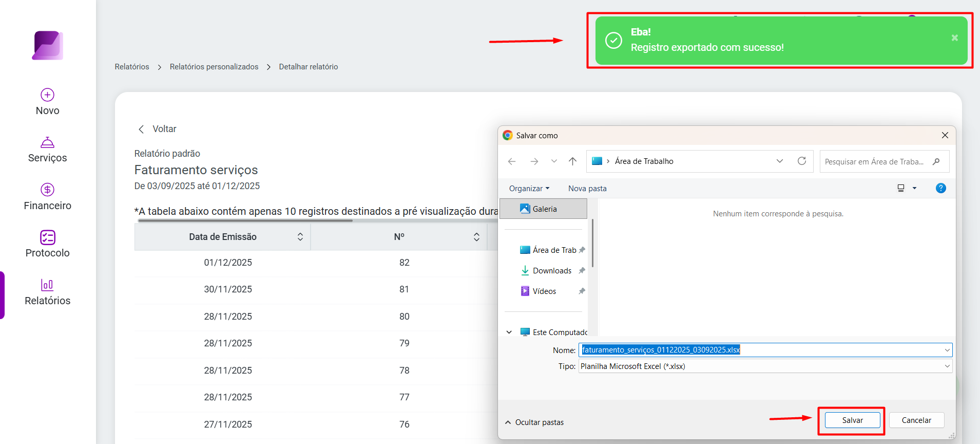The width and height of the screenshot is (980, 444).
Task: Click the purple app logo
Action: point(48,45)
